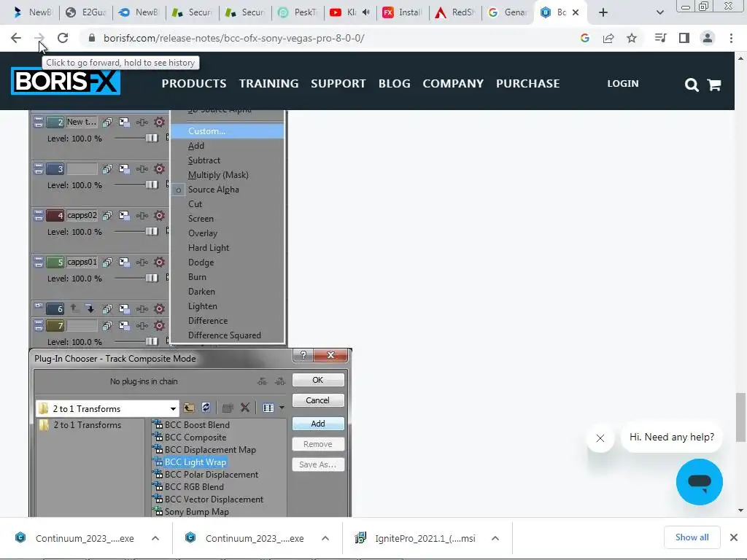
Task: Adjust track 4 level slider
Action: [x=152, y=231]
